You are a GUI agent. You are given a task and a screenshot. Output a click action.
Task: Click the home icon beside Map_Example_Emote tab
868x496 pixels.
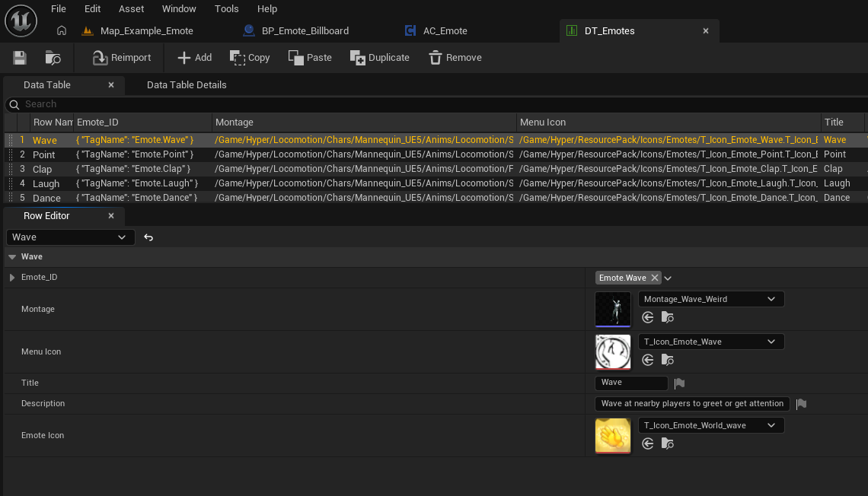[62, 31]
